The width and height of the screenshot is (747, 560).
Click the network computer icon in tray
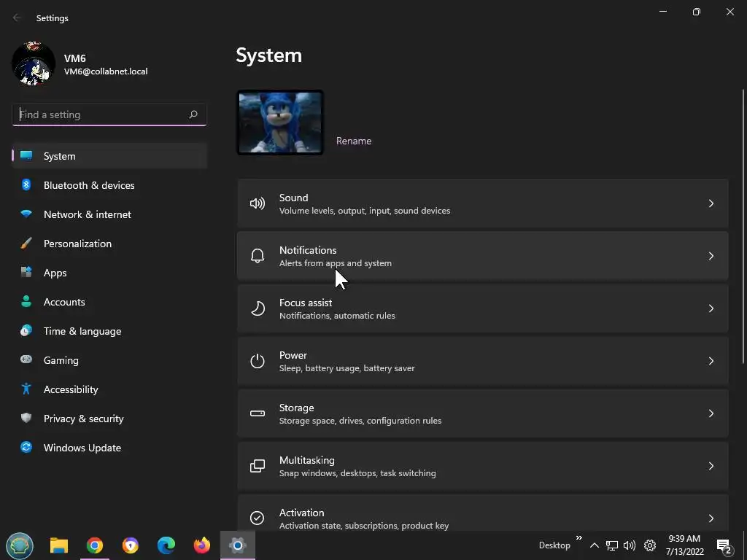[612, 545]
